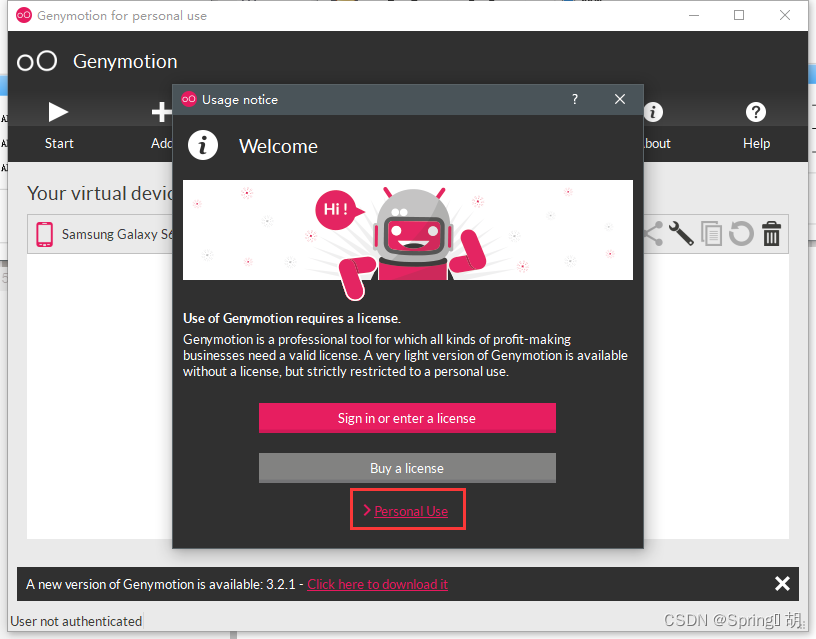Maximize the Genymotion main window
This screenshot has height=639, width=816.
(x=739, y=15)
